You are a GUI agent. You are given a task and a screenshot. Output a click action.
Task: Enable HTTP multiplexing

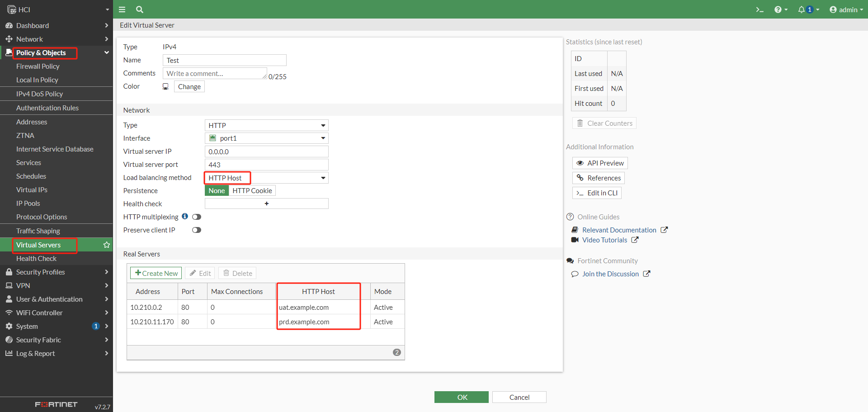coord(196,217)
